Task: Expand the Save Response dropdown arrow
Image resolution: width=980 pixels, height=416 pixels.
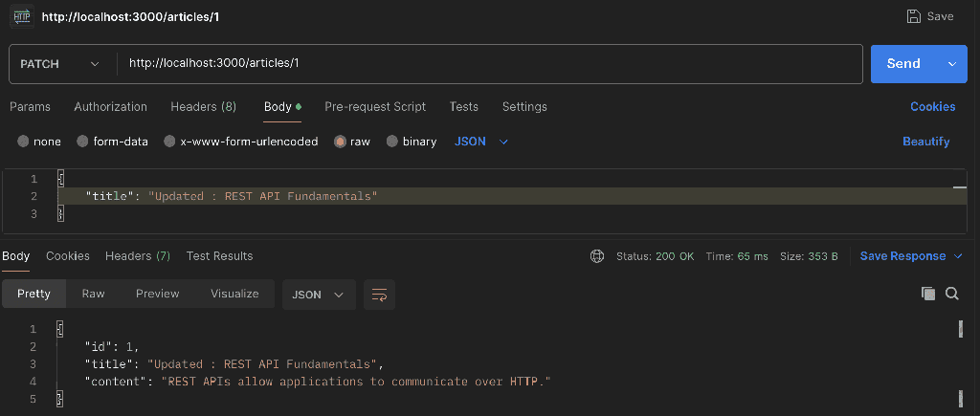Action: [x=958, y=256]
